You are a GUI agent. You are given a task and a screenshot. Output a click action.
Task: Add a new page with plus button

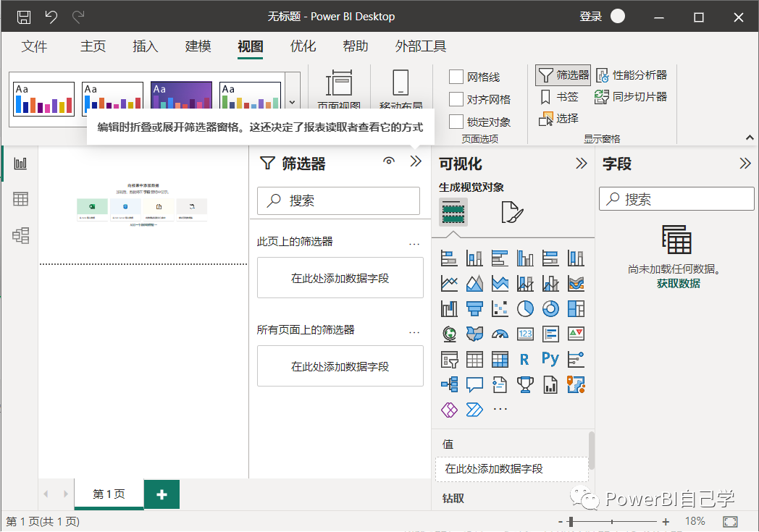point(162,494)
